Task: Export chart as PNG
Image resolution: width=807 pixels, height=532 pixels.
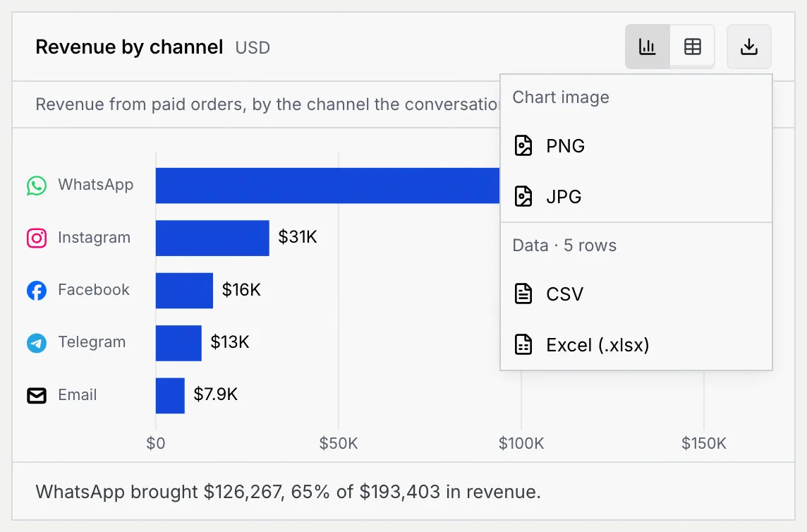Action: pos(636,146)
